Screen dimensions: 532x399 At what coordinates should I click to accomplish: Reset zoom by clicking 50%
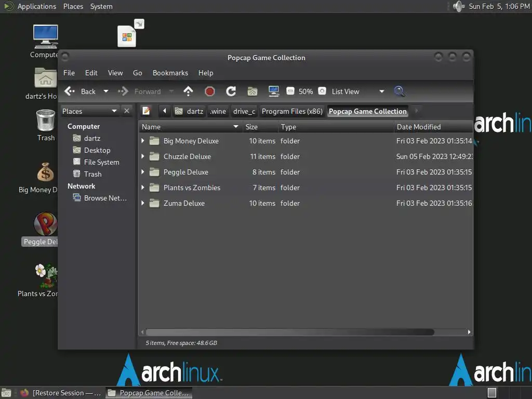[x=305, y=91]
